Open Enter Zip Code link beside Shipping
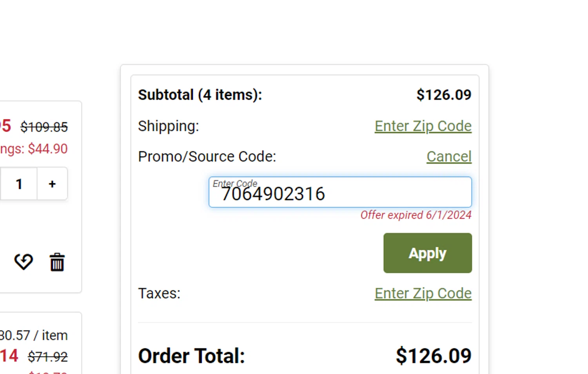Viewport: 588px width, 374px height. (423, 126)
